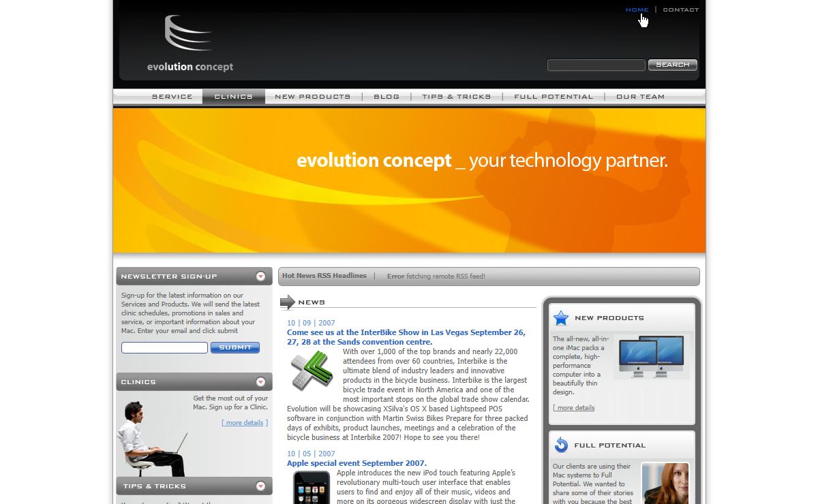
Task: Collapse the Clinics sidebar panel
Action: click(260, 382)
